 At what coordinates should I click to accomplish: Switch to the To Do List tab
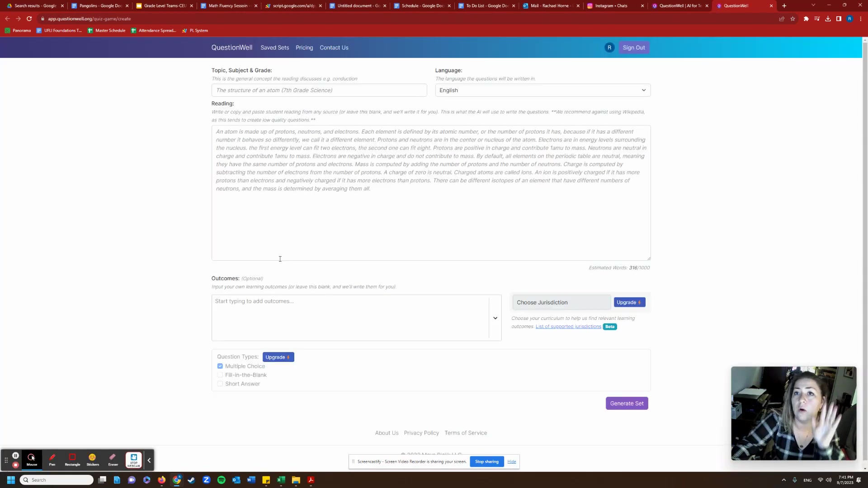click(487, 5)
